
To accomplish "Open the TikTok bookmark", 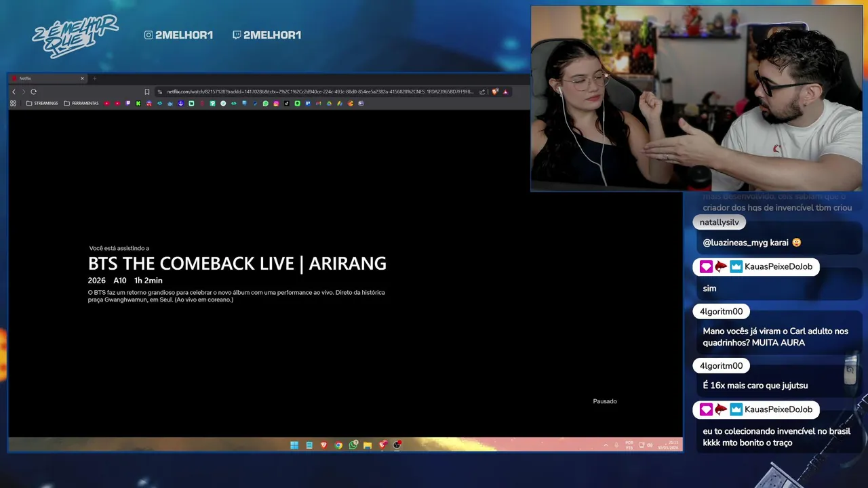I will point(286,103).
